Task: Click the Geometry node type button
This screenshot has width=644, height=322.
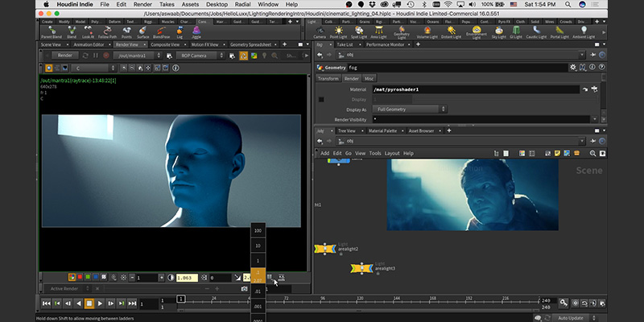Action: point(332,68)
